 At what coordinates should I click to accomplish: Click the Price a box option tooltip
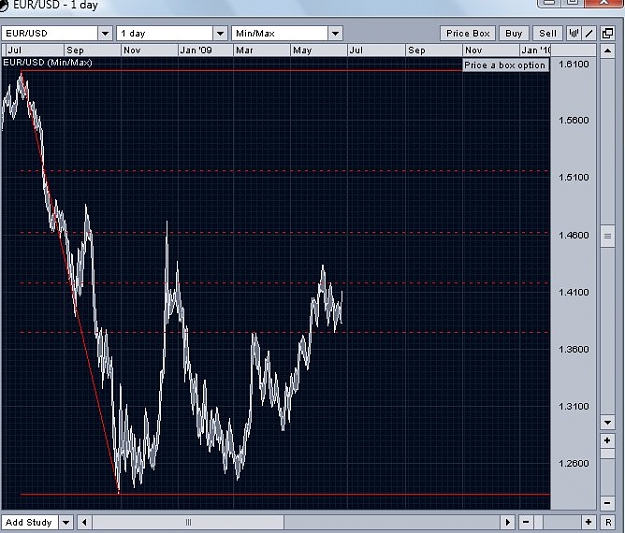pos(505,65)
